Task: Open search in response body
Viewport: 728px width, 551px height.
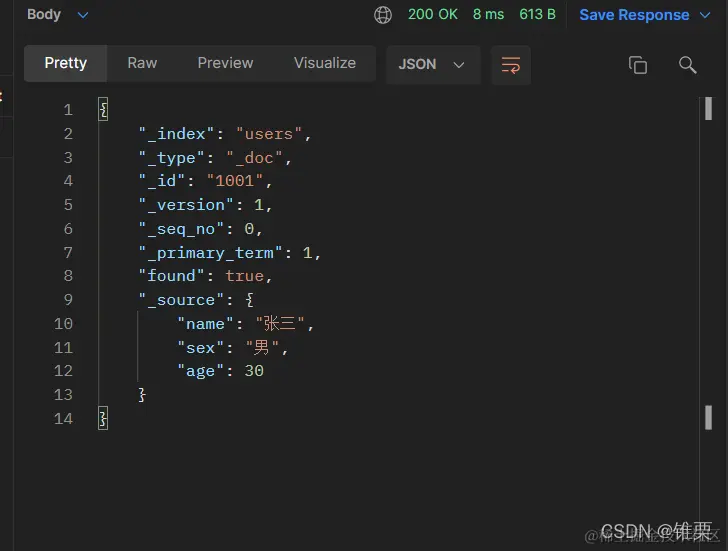Action: (687, 65)
